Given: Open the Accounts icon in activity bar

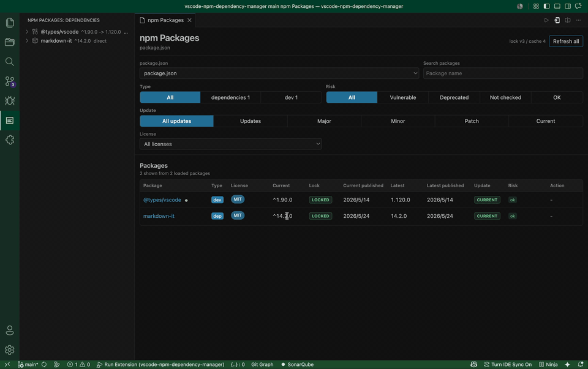Looking at the screenshot, I should [10, 330].
